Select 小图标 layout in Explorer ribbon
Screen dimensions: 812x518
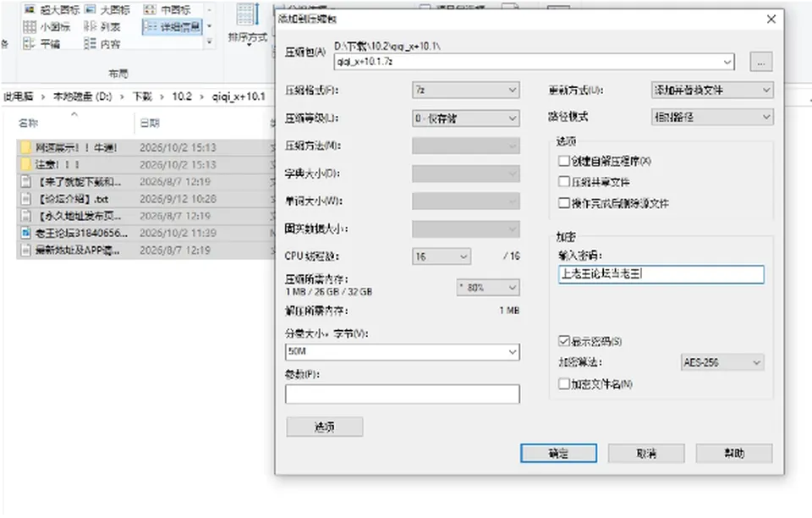47,27
